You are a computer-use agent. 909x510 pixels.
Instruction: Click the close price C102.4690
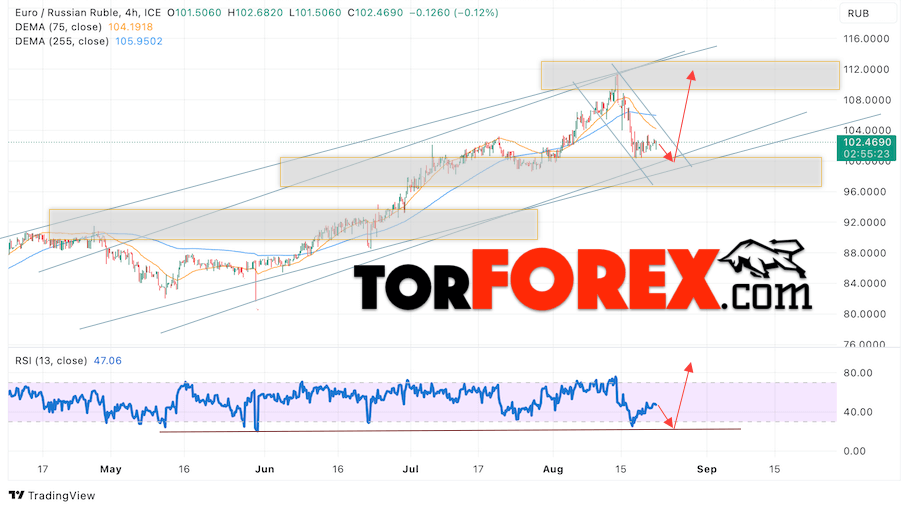(x=375, y=13)
